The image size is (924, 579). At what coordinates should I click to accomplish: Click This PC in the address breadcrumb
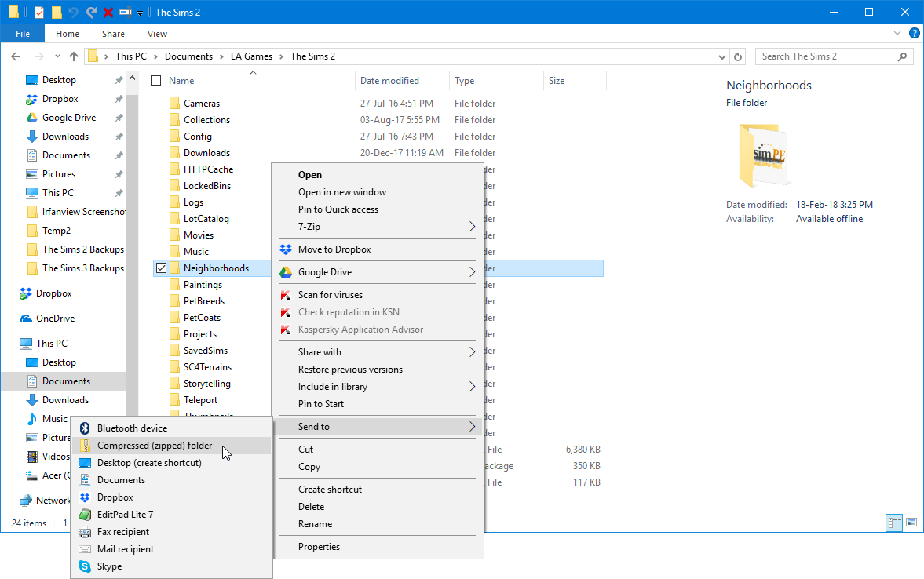131,56
